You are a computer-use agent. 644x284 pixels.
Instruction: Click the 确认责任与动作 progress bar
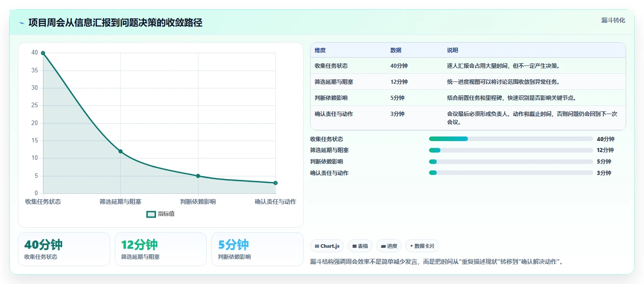point(511,173)
